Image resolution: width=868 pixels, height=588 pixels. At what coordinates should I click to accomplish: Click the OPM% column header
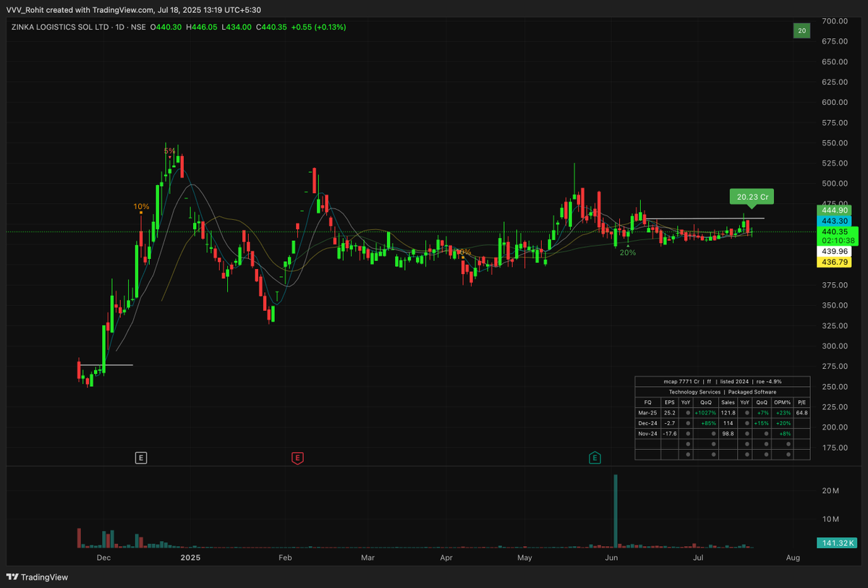tap(781, 402)
